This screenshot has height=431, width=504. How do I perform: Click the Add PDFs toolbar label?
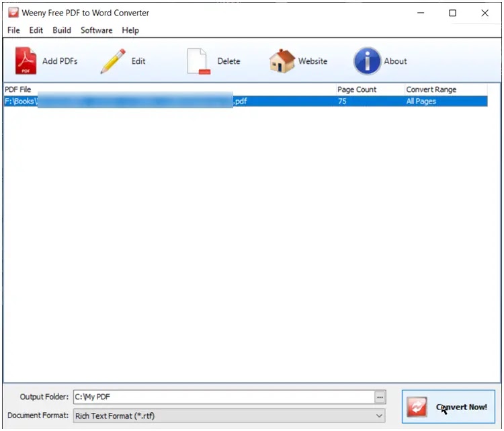60,61
